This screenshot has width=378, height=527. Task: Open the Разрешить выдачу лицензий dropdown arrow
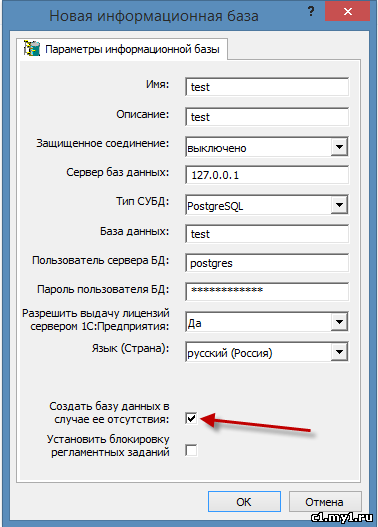pos(339,322)
